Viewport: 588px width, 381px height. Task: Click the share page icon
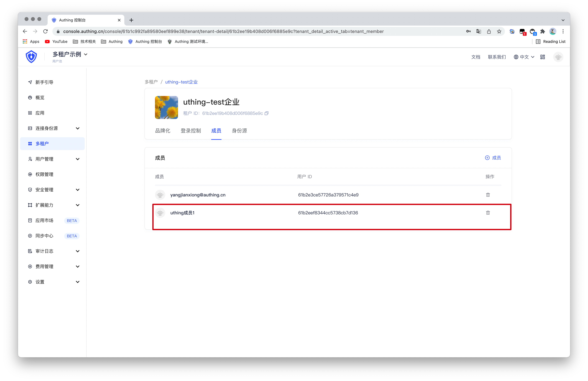(x=489, y=31)
